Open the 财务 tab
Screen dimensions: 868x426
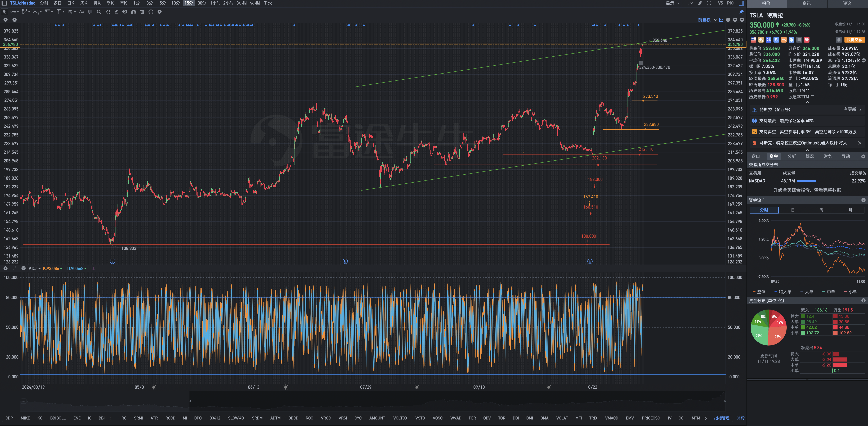(x=827, y=156)
